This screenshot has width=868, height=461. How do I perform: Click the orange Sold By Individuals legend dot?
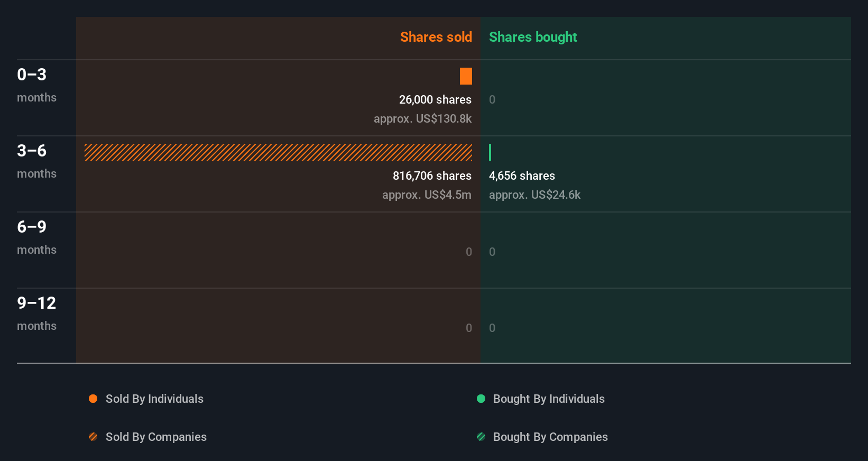pos(93,399)
